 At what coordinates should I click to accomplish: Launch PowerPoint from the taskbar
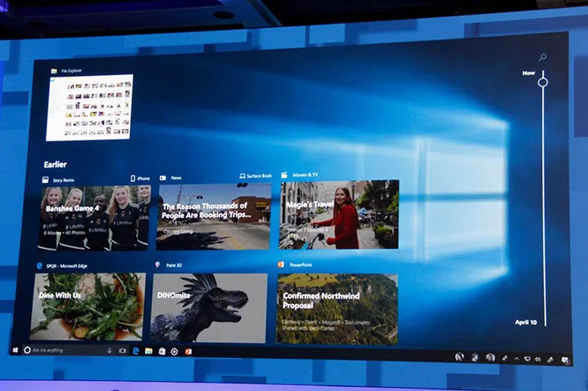(188, 352)
